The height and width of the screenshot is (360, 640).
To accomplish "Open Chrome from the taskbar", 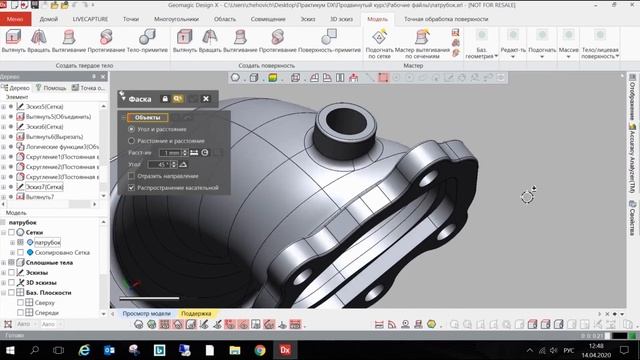I will [260, 350].
